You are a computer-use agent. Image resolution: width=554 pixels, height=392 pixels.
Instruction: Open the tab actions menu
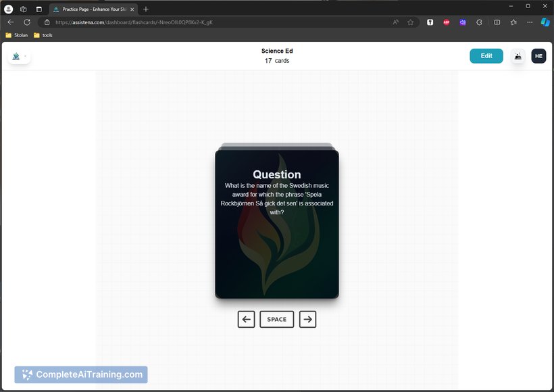[39, 9]
